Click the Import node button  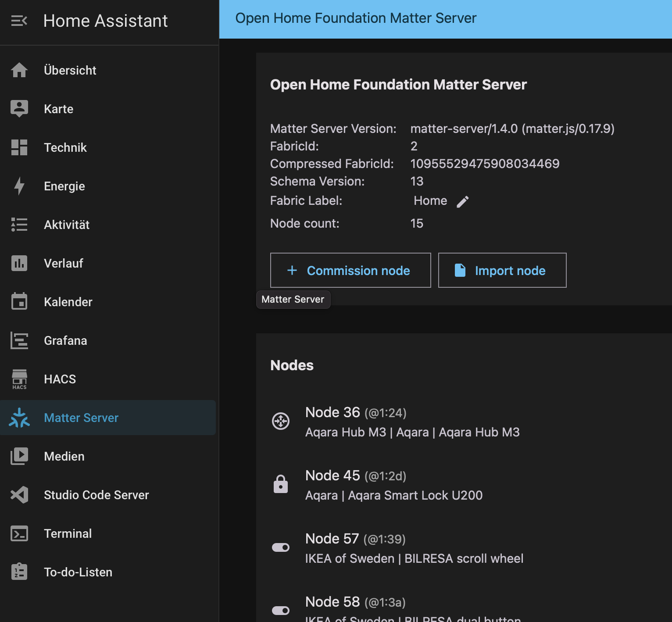(502, 270)
